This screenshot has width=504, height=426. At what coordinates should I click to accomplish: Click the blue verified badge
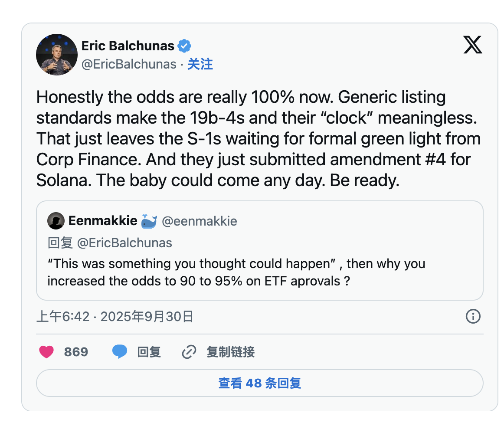(184, 46)
